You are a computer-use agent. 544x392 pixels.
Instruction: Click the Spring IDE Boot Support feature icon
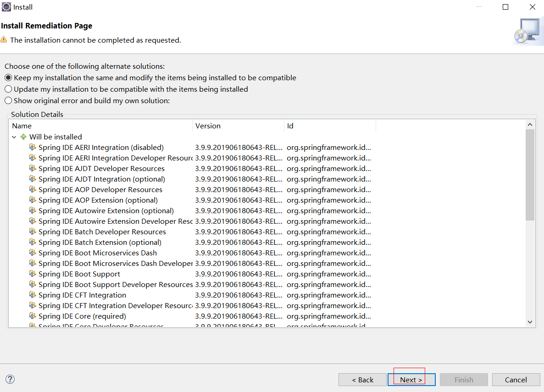tap(33, 274)
